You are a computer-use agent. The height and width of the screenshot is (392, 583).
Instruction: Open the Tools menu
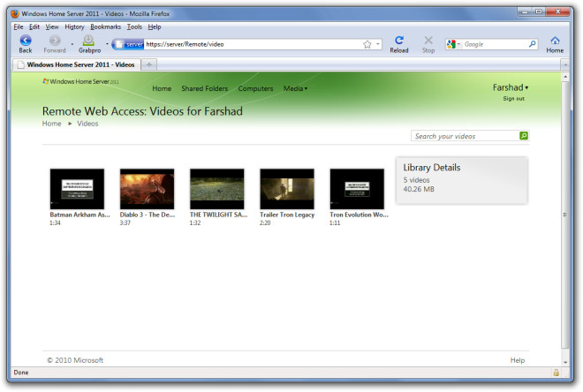coord(134,26)
